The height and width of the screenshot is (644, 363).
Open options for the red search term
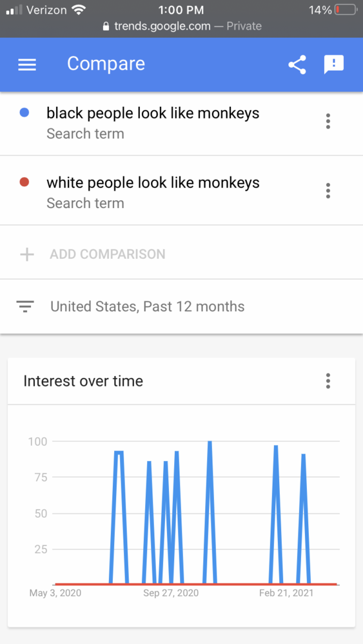point(328,191)
